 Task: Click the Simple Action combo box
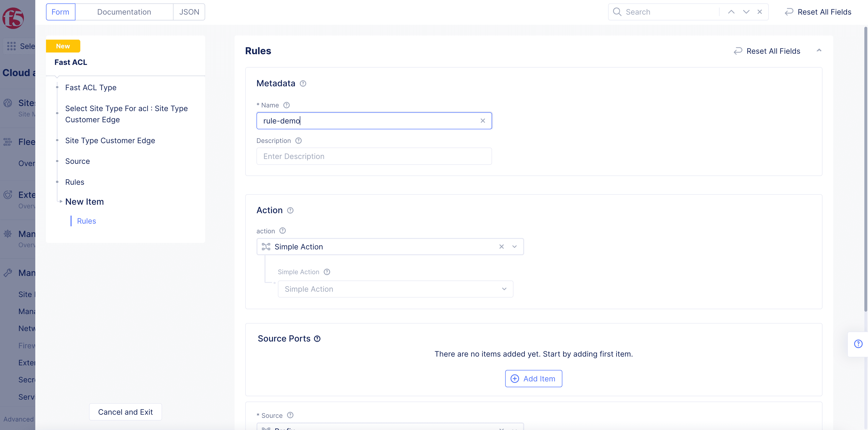tap(390, 247)
